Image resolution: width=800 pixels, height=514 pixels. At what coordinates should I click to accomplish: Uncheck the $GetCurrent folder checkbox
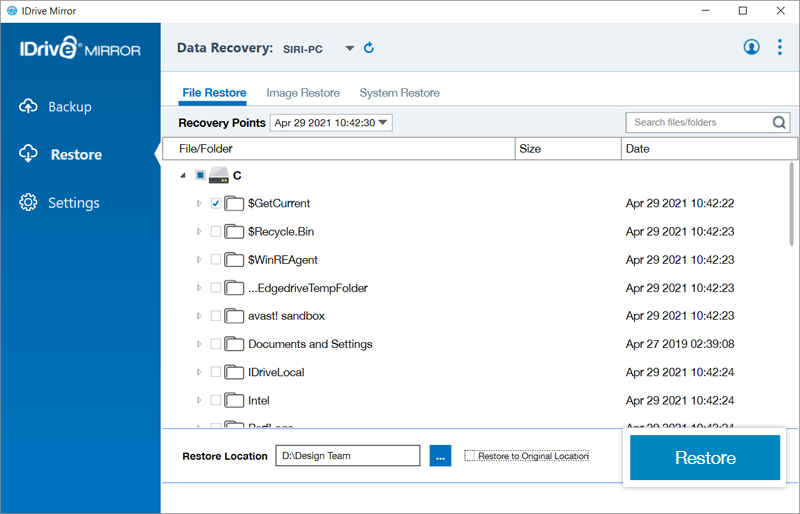point(216,203)
